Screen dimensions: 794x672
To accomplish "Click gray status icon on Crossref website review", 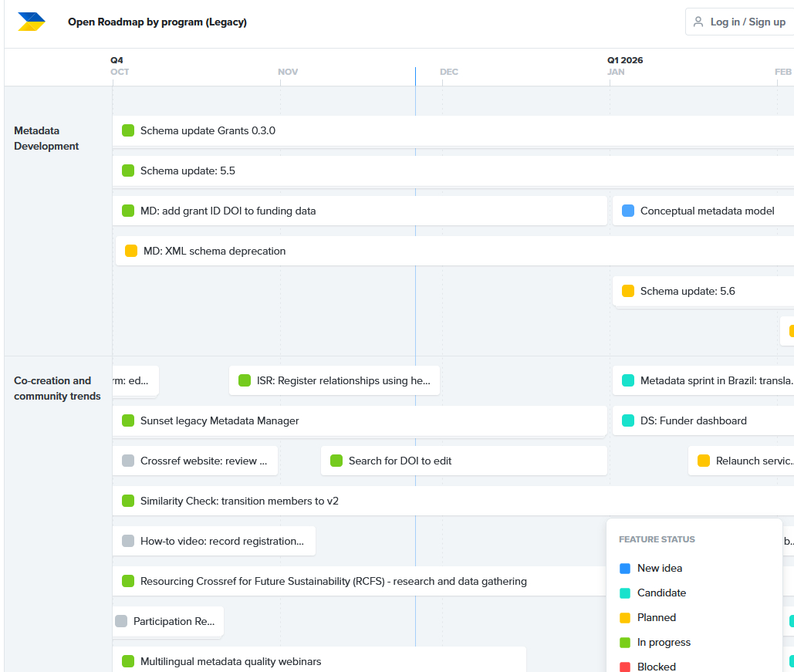I will [128, 461].
